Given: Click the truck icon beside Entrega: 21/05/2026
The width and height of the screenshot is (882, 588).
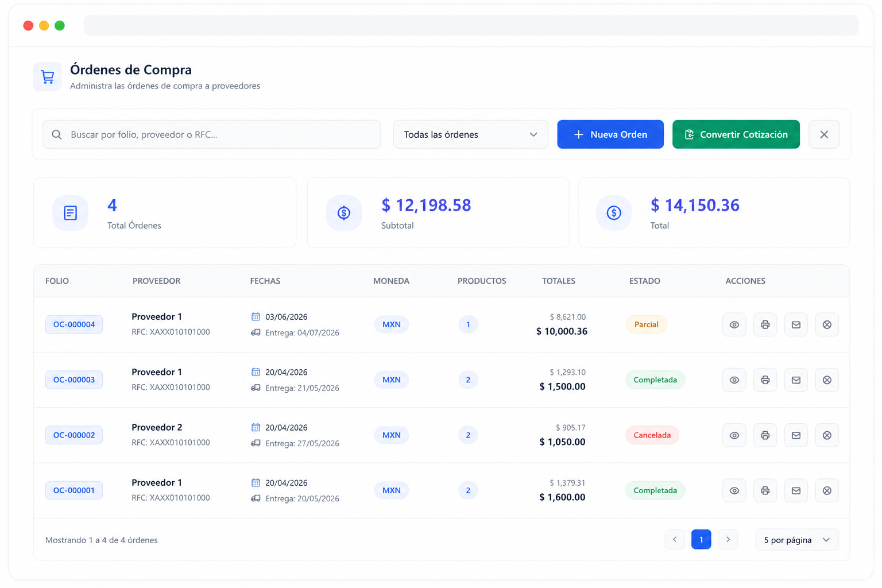Looking at the screenshot, I should [x=256, y=388].
